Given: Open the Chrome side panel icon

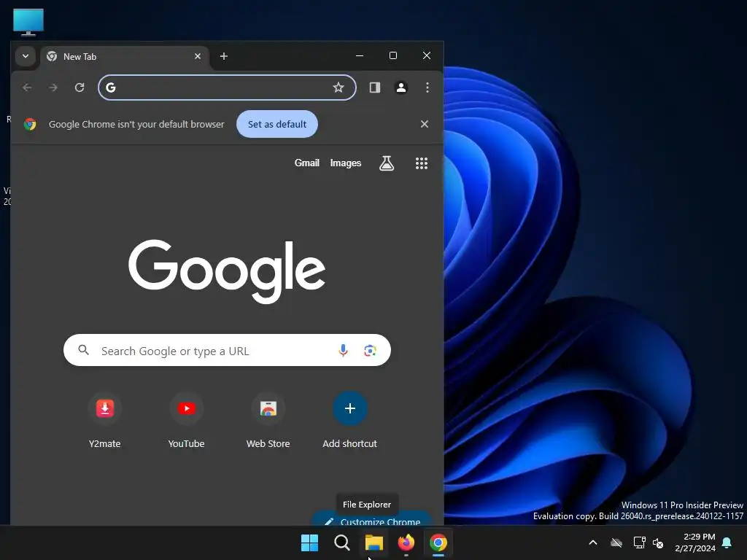Looking at the screenshot, I should (375, 87).
